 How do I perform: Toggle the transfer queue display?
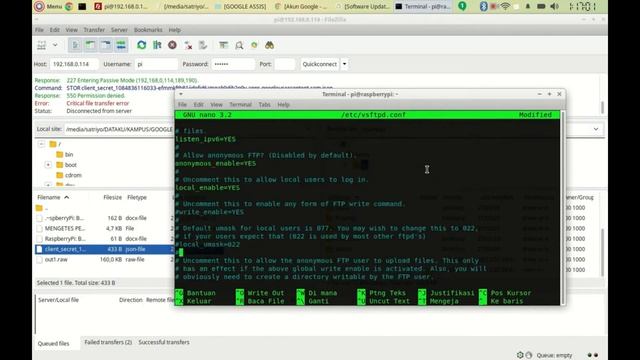[121, 45]
